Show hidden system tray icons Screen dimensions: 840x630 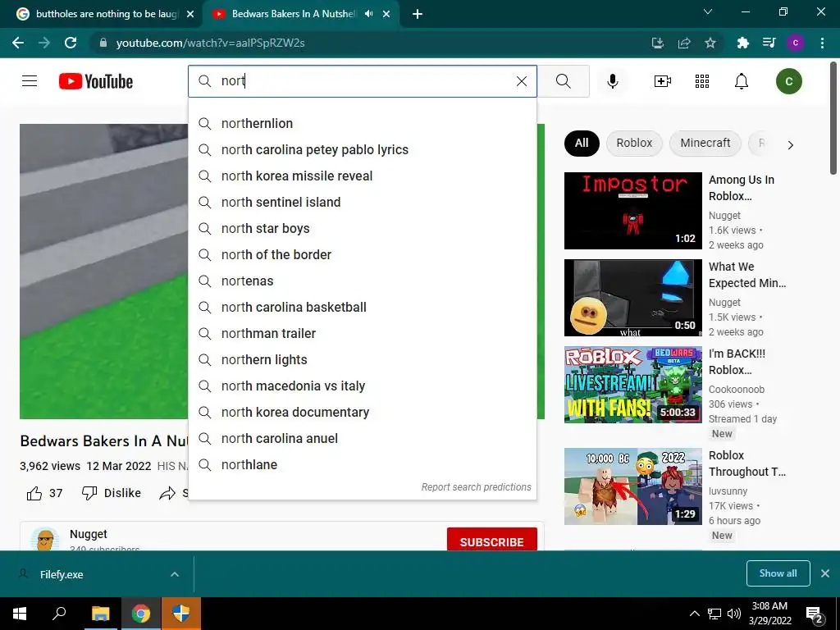[694, 614]
